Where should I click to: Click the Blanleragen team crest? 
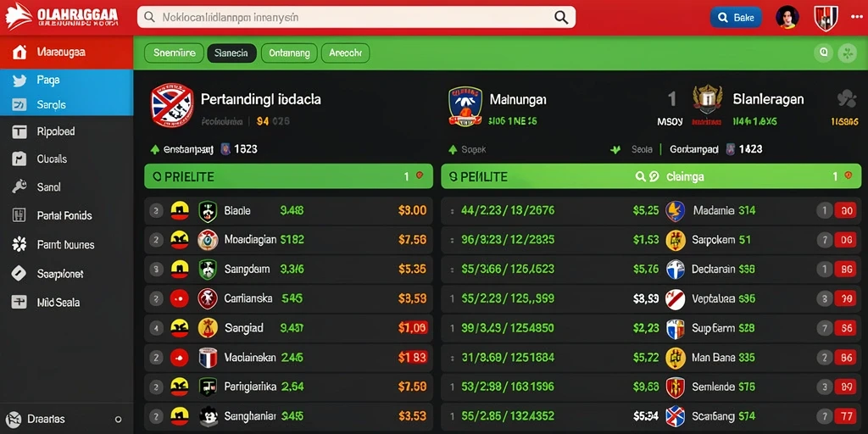point(708,100)
